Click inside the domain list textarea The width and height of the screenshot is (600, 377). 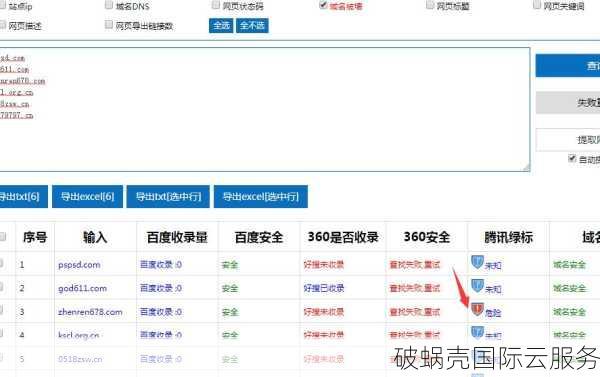click(x=265, y=109)
